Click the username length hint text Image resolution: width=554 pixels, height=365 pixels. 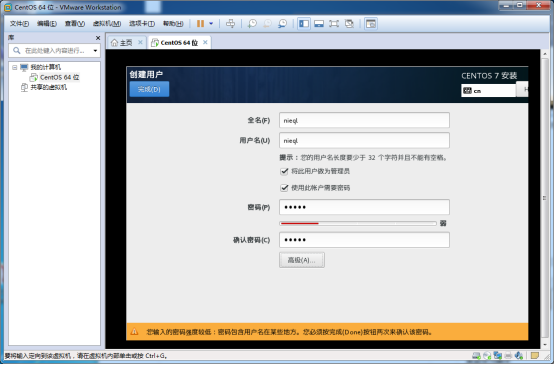363,158
